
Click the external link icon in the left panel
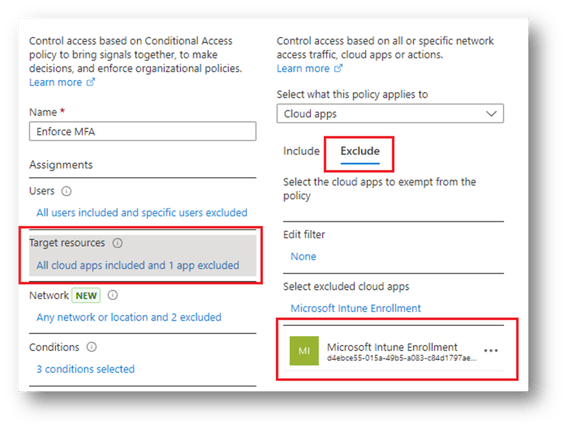(x=91, y=82)
